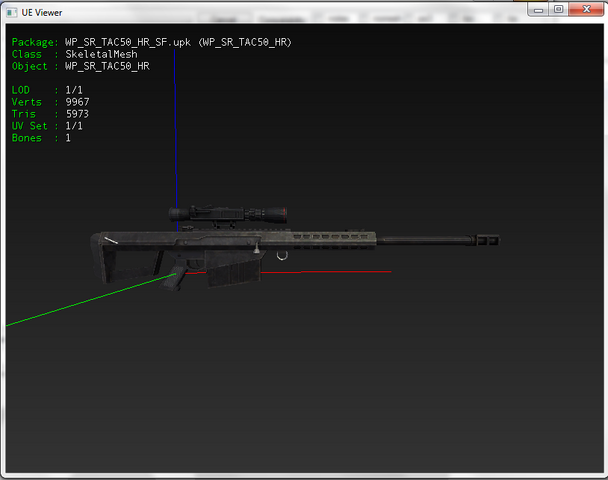Image resolution: width=608 pixels, height=480 pixels.
Task: Click the rifle scope on the mesh
Action: tap(228, 214)
